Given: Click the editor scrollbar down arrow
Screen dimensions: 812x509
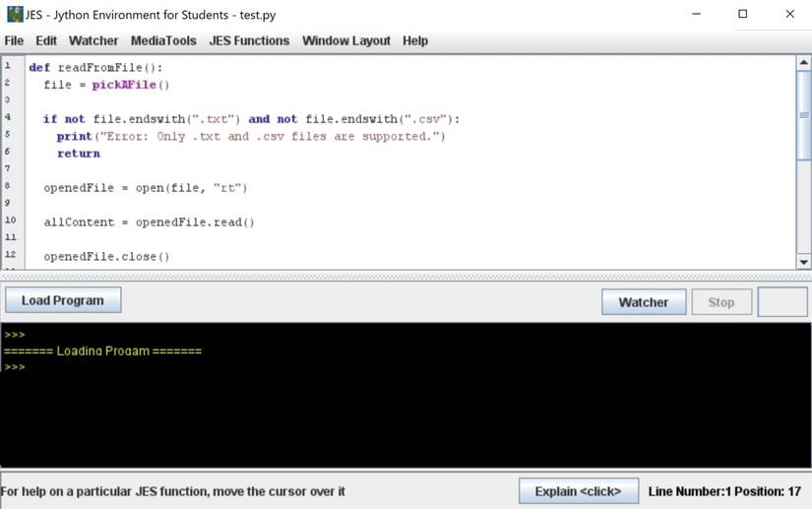Looking at the screenshot, I should (804, 262).
